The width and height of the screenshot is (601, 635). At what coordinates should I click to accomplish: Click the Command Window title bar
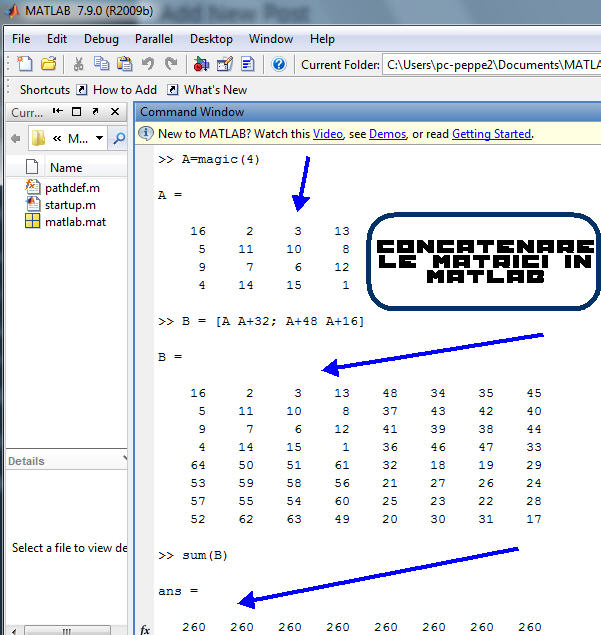tap(368, 111)
